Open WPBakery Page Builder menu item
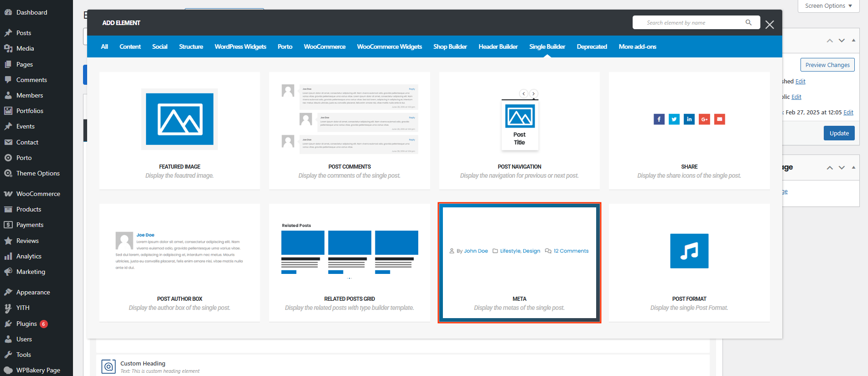The height and width of the screenshot is (376, 868). [x=36, y=370]
